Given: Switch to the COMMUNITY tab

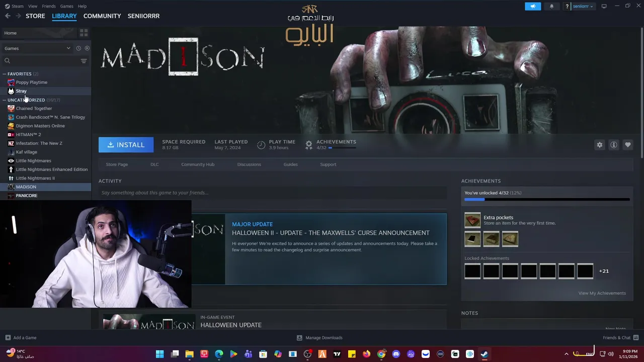Looking at the screenshot, I should (102, 16).
